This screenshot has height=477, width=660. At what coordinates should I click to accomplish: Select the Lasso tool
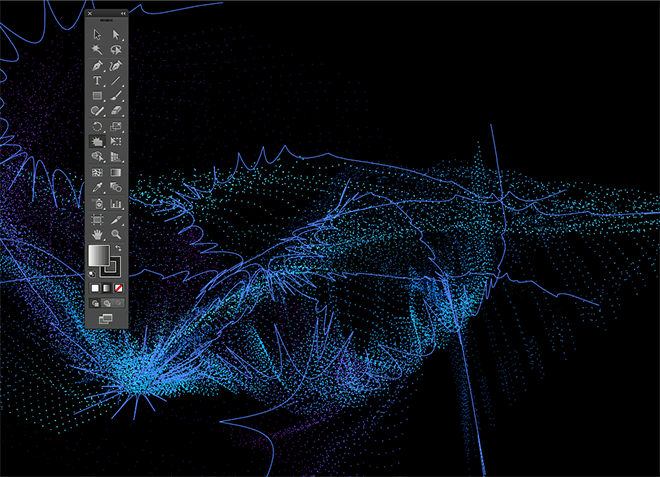(116, 49)
